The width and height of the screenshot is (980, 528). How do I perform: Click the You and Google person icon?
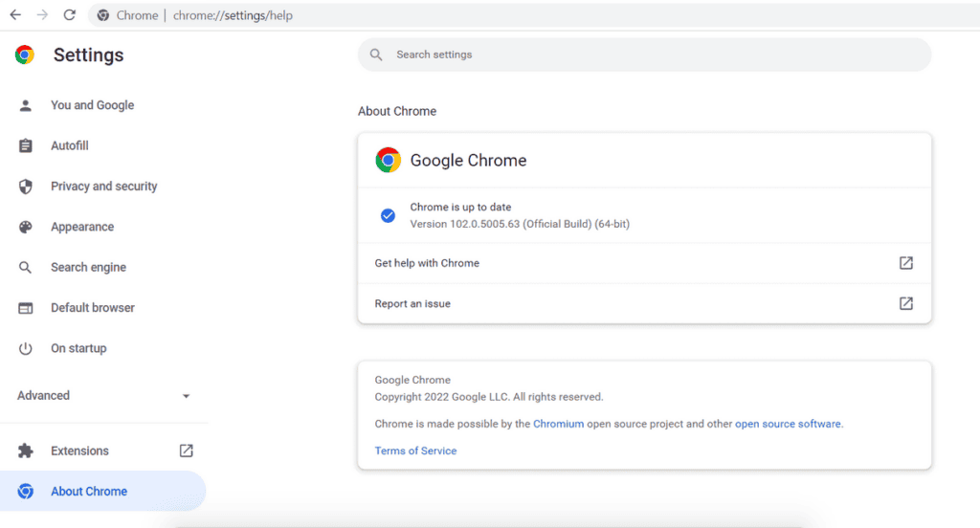(x=25, y=105)
